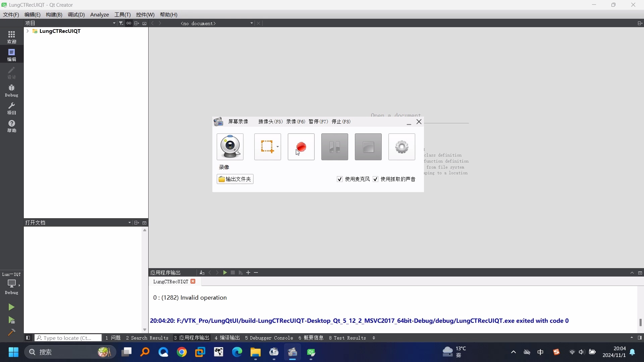The height and width of the screenshot is (362, 644).
Task: Switch to Debugger Console output tab
Action: point(269,338)
